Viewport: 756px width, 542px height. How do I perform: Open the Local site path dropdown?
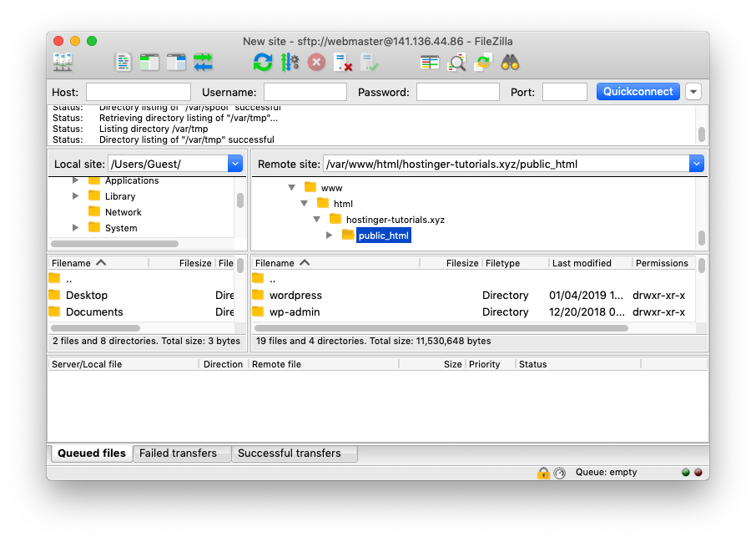tap(235, 164)
